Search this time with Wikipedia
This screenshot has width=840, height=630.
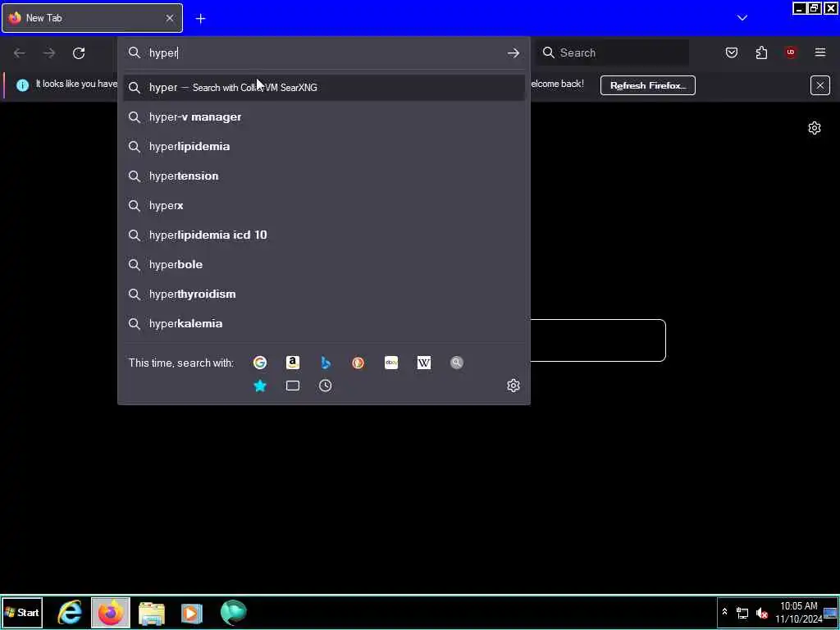tap(424, 363)
